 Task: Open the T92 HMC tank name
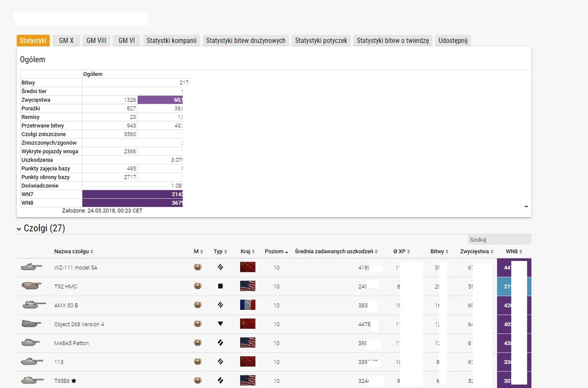pos(65,286)
